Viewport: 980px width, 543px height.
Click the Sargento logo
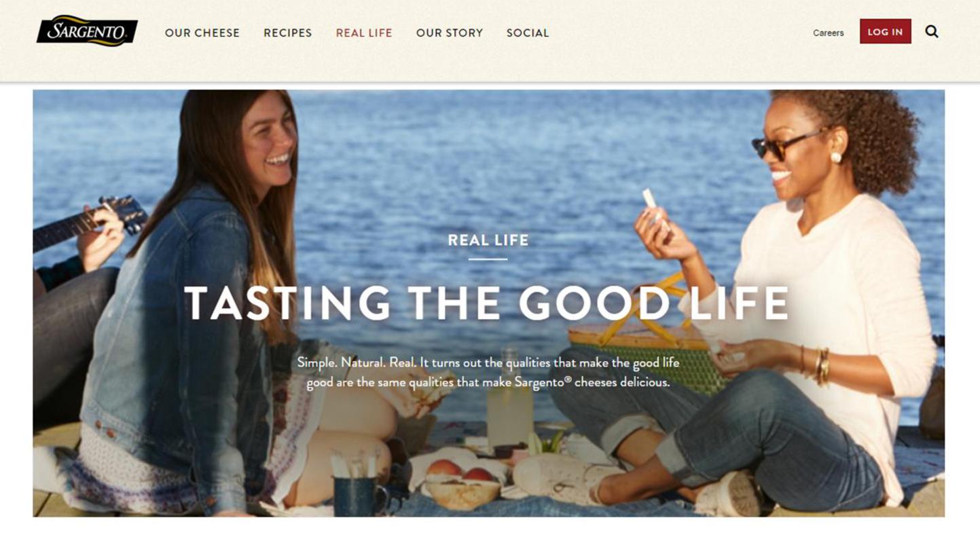pyautogui.click(x=87, y=31)
